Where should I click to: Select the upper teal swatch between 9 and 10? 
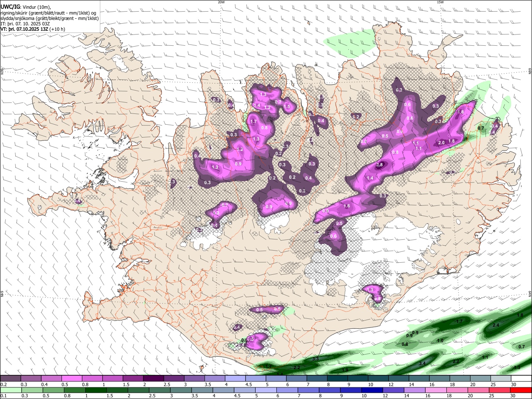tap(357, 378)
